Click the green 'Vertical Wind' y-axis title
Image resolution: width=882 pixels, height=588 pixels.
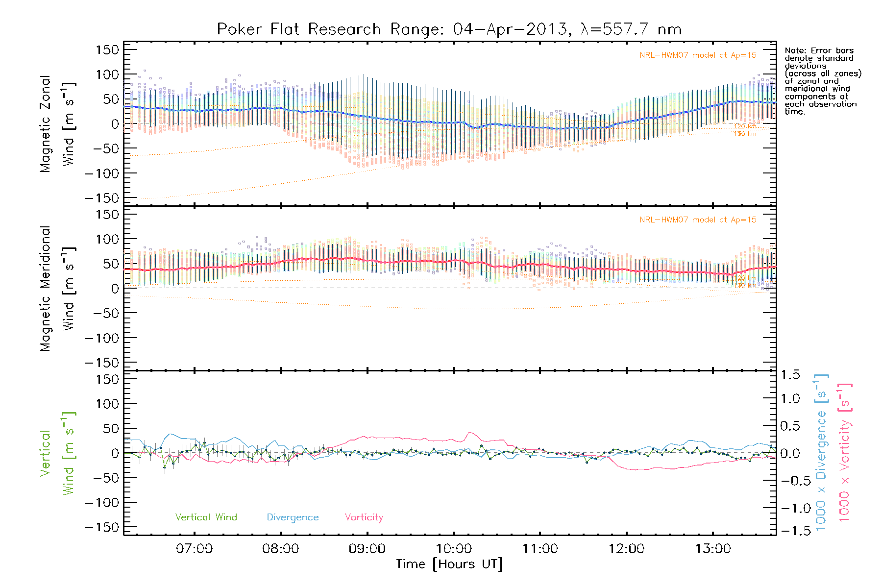57,453
